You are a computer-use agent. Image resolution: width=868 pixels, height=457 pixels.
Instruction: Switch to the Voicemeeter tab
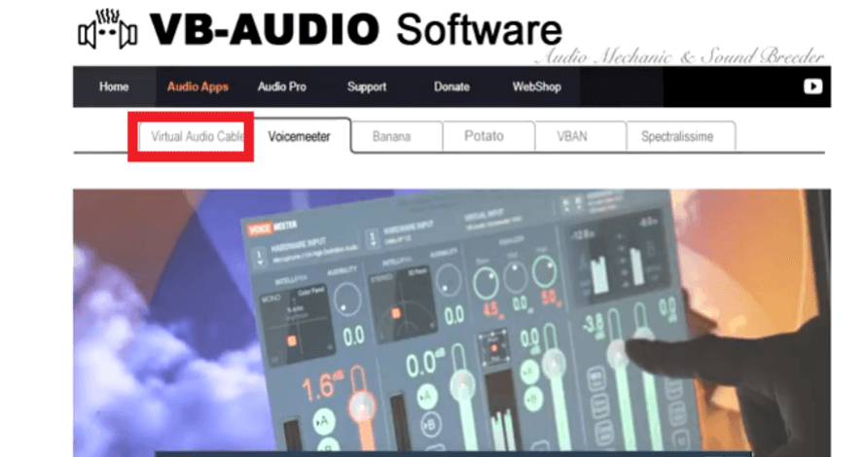(299, 136)
